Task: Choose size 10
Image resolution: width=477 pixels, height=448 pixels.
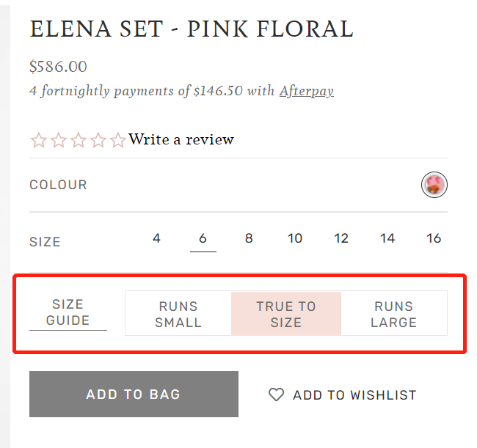Action: [295, 238]
